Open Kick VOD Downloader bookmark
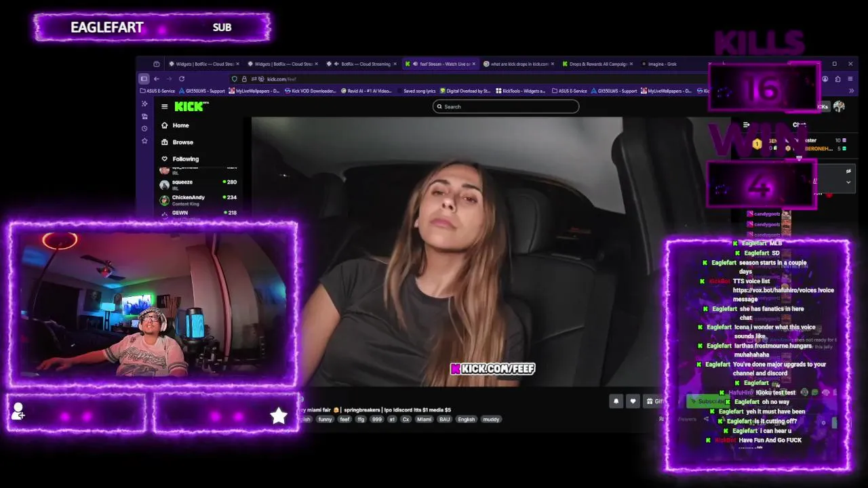The image size is (868, 488). 310,91
